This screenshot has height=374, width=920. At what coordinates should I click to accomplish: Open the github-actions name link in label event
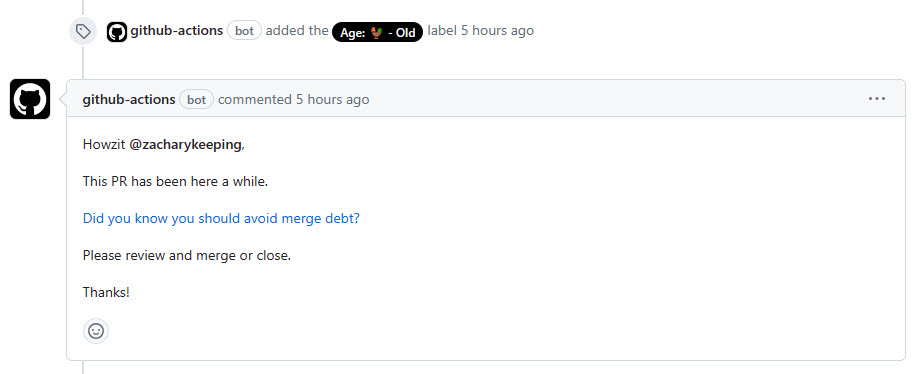click(177, 31)
